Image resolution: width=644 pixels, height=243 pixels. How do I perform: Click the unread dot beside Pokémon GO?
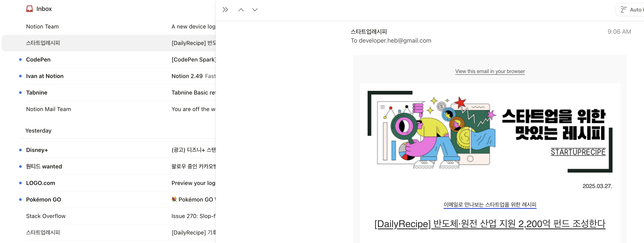point(20,200)
